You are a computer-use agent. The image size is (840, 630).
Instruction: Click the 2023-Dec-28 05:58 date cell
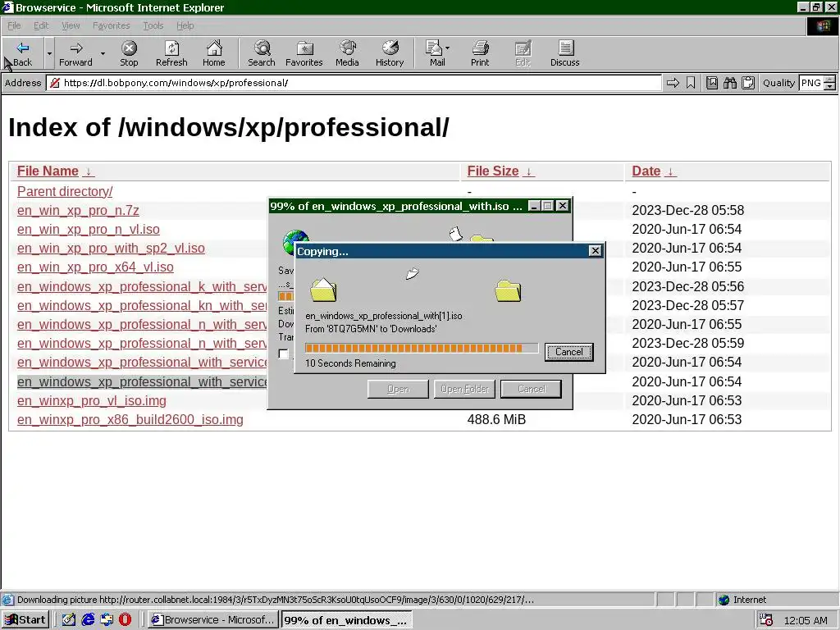pyautogui.click(x=688, y=211)
